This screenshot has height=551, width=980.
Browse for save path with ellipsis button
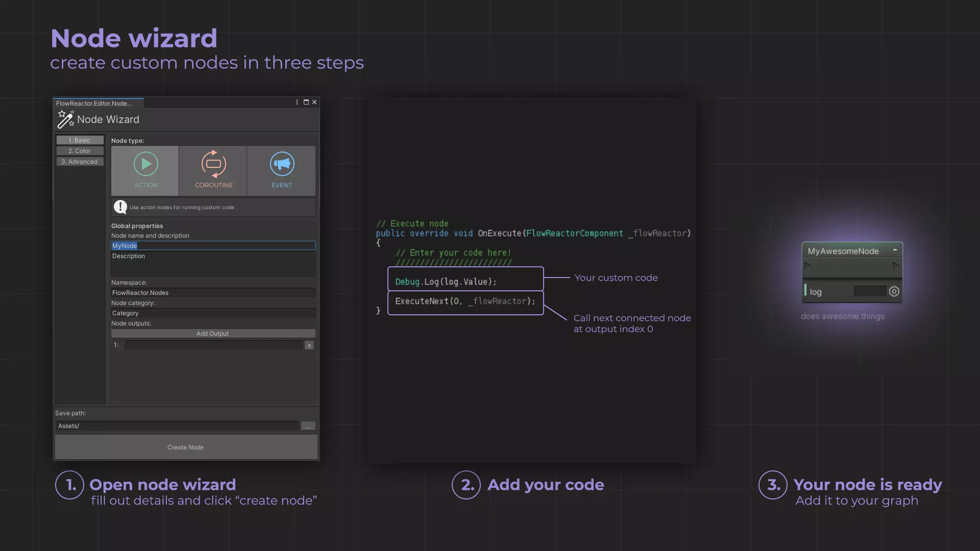308,426
